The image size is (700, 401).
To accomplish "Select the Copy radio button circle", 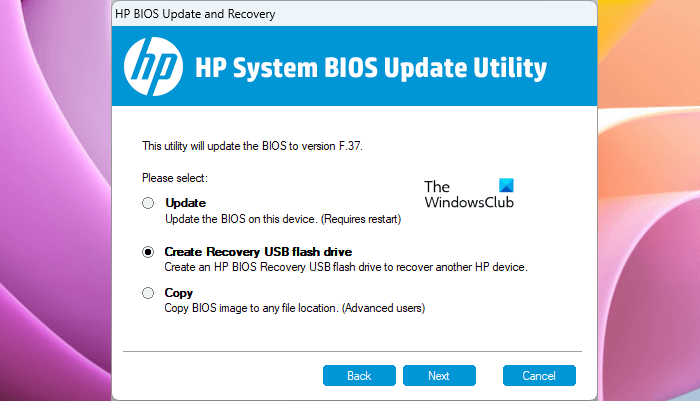I will point(148,293).
